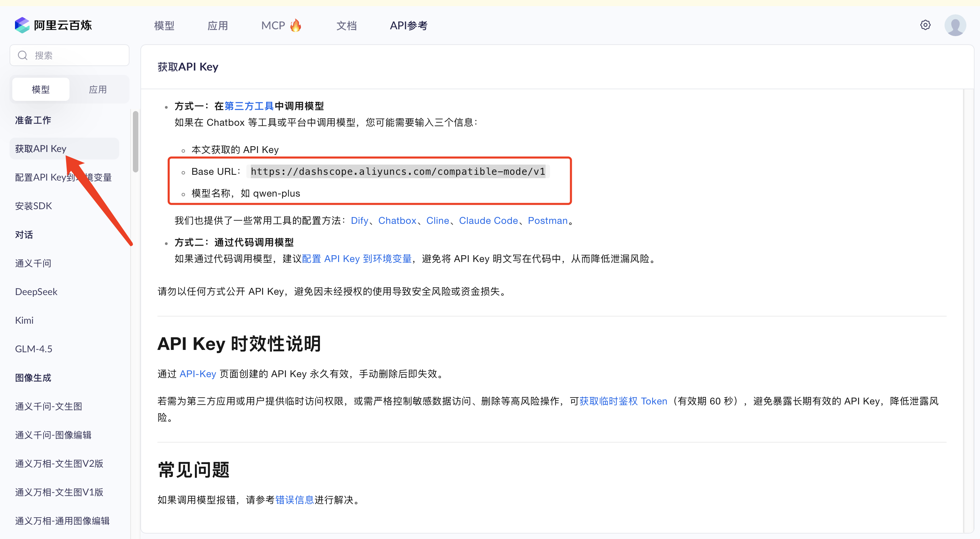Image resolution: width=980 pixels, height=539 pixels.
Task: Open the 模型 top navigation menu
Action: click(x=164, y=26)
